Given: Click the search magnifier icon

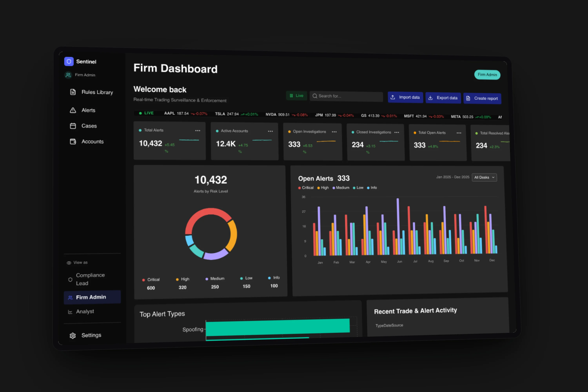Looking at the screenshot, I should (315, 96).
